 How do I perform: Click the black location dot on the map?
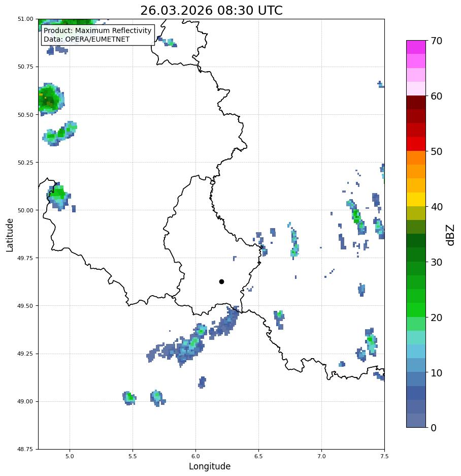(221, 282)
